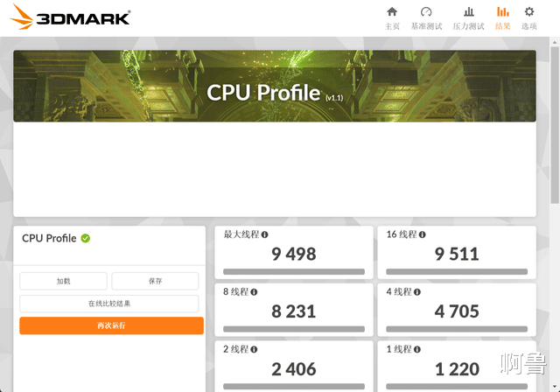Click info icon next to 16 线程
Screen dimensions: 560x392
[422, 234]
